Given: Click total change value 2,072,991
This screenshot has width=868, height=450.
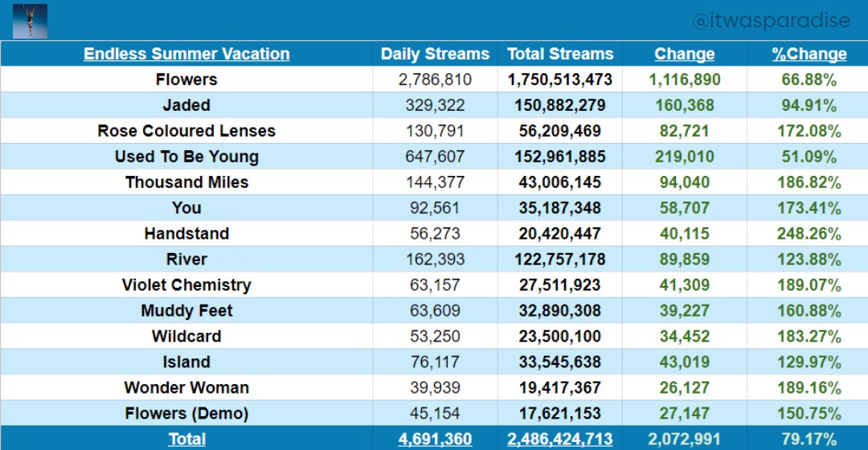Looking at the screenshot, I should (685, 439).
